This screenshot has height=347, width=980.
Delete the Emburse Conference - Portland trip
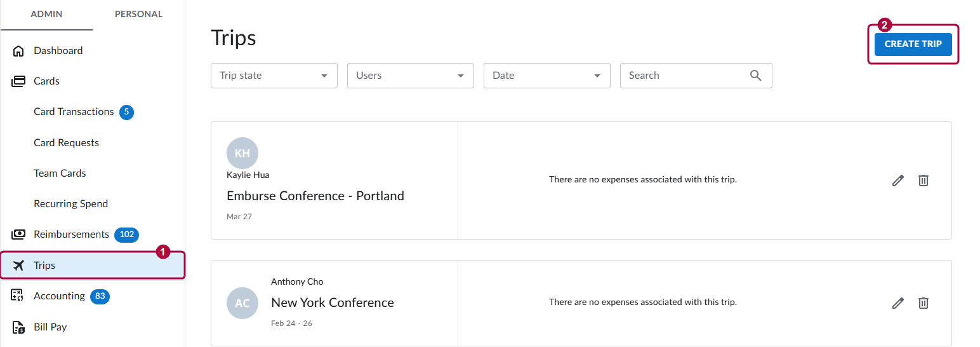(x=924, y=180)
